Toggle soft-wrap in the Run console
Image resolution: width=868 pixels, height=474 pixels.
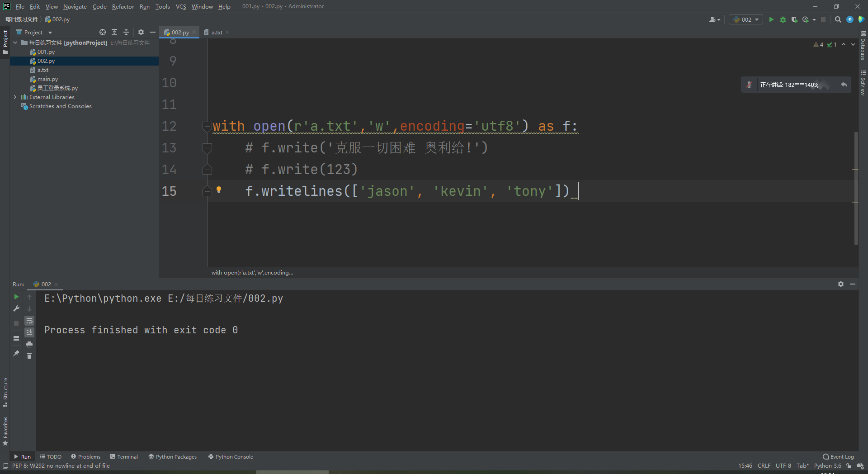29,321
